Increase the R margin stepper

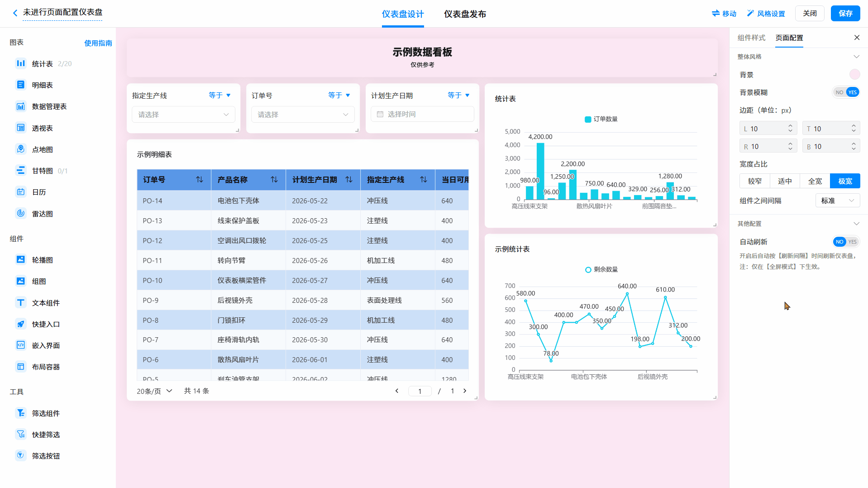790,144
